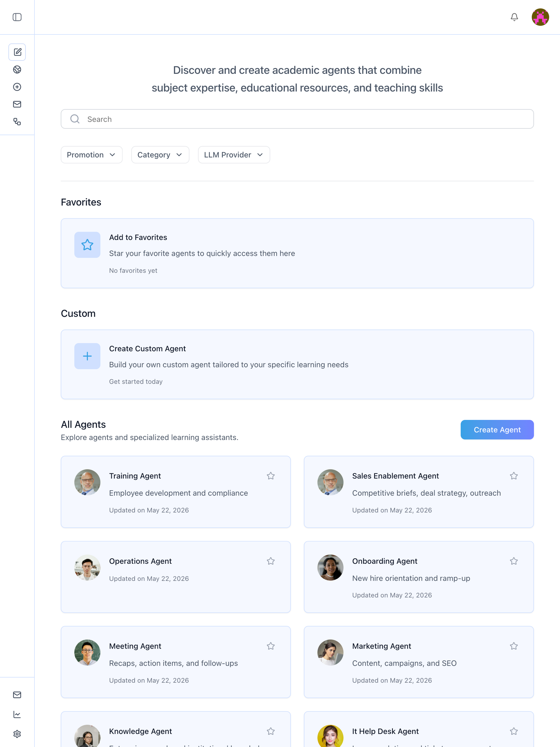Screen dimensions: 560x747
Task: Click the Marketing Agent avatar photo
Action: (x=330, y=652)
